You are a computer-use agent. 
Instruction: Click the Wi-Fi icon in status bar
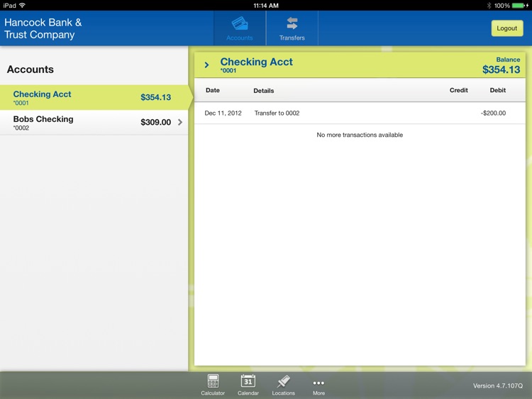(x=23, y=5)
